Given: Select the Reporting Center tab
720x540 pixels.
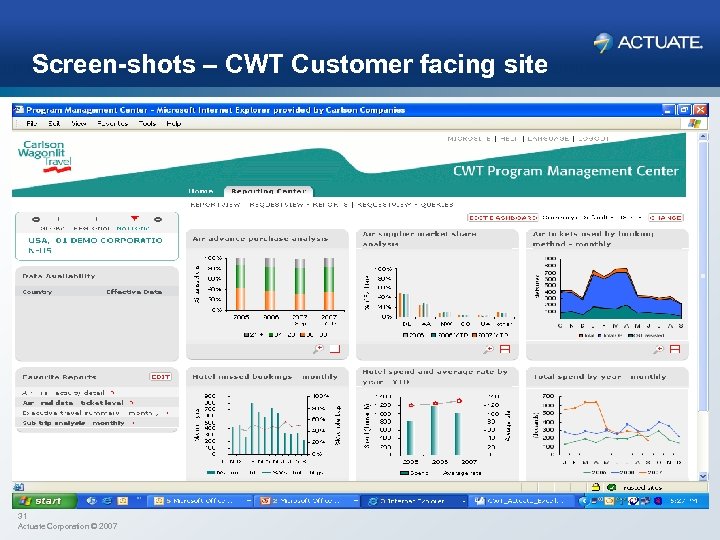Looking at the screenshot, I should 269,191.
